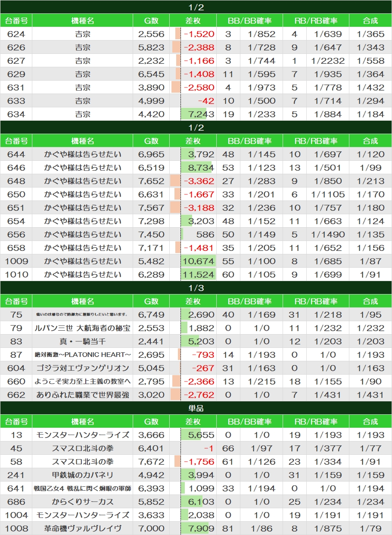Image resolution: width=392 pixels, height=535 pixels.
Task: Select 絶対衝激~PLATONIC HEART~ machine name
Action: 83,355
